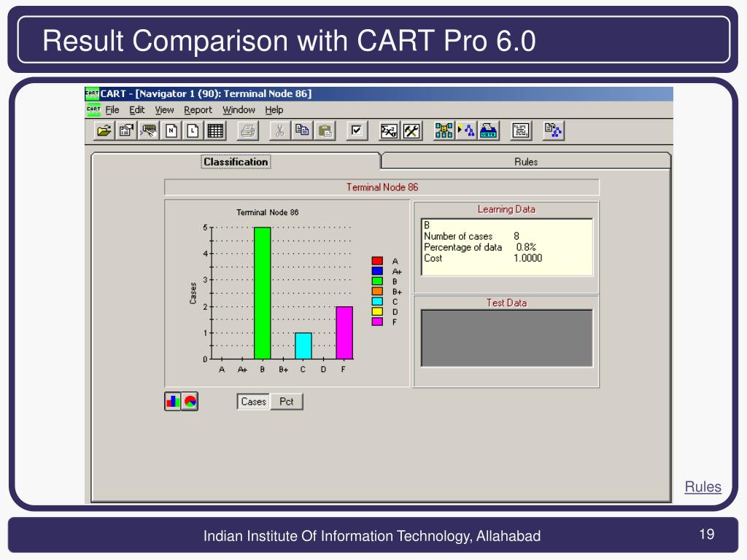Click the red A legend swatch
The height and width of the screenshot is (560, 747).
pyautogui.click(x=377, y=261)
